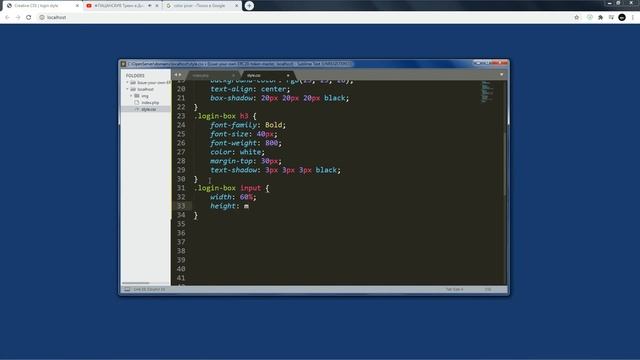Bookmark this page with the star icon
The image size is (640, 360).
(576, 17)
